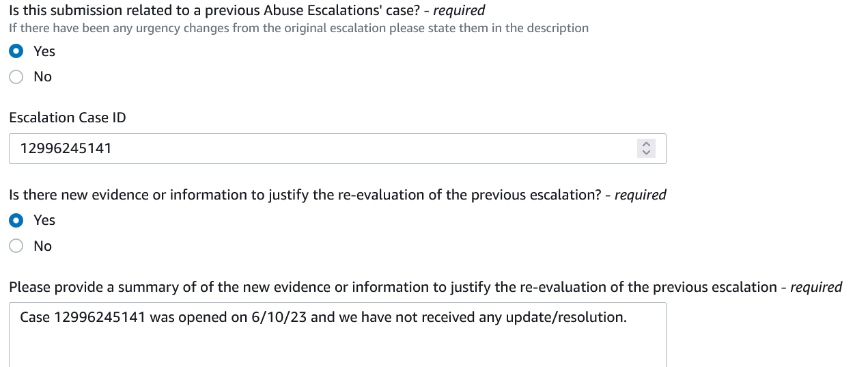The width and height of the screenshot is (868, 367).
Task: Decrease Escalation Case ID with down arrow
Action: (646, 152)
